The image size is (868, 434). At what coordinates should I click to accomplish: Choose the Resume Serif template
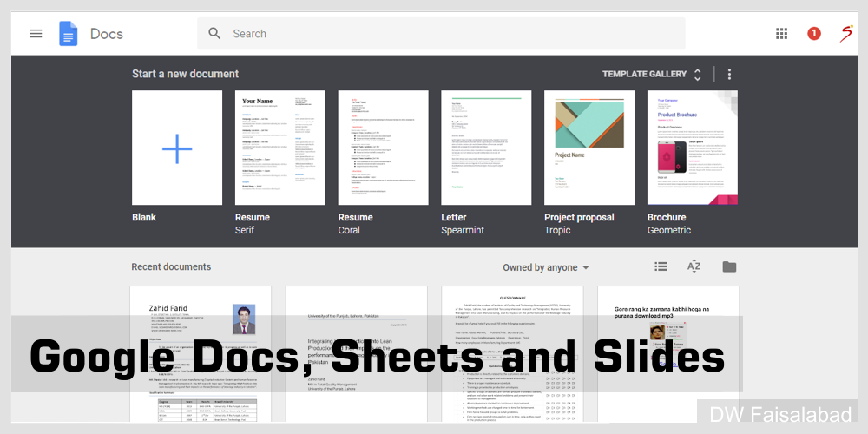coord(280,148)
